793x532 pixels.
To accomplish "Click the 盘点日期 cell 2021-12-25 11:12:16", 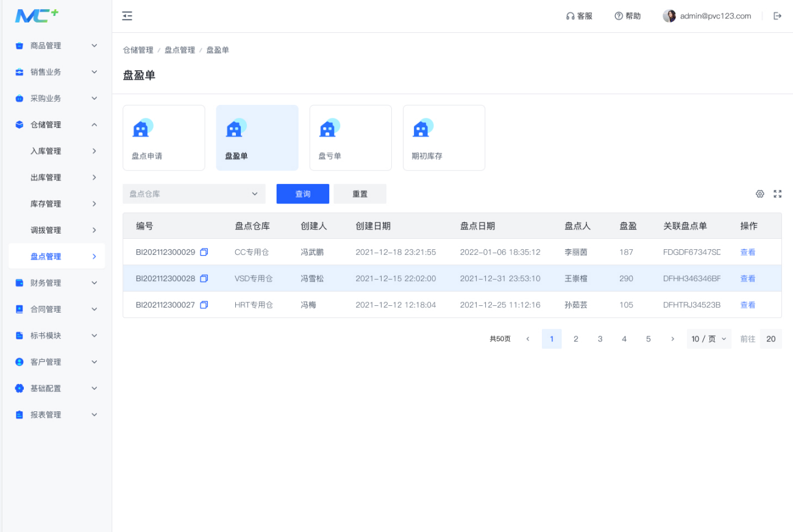I will click(500, 305).
